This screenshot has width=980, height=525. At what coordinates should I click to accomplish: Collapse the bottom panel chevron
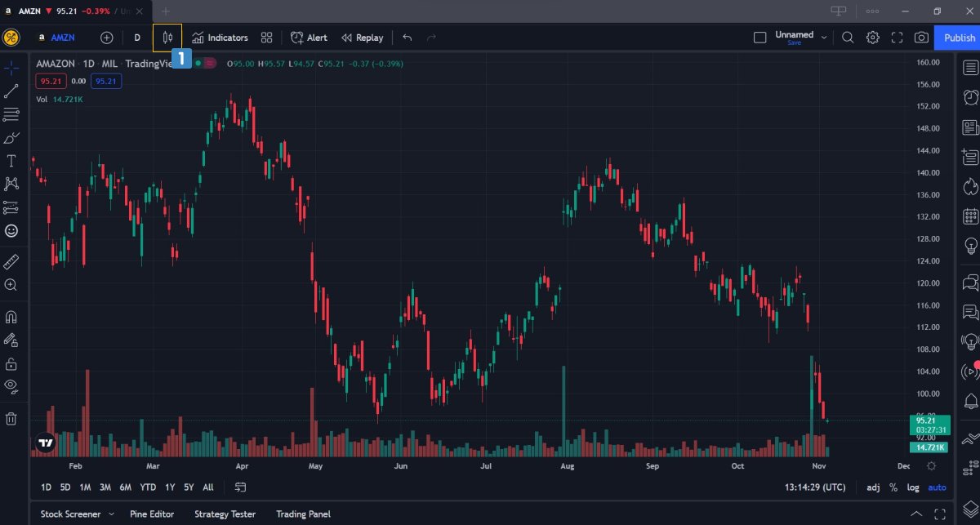pos(916,514)
